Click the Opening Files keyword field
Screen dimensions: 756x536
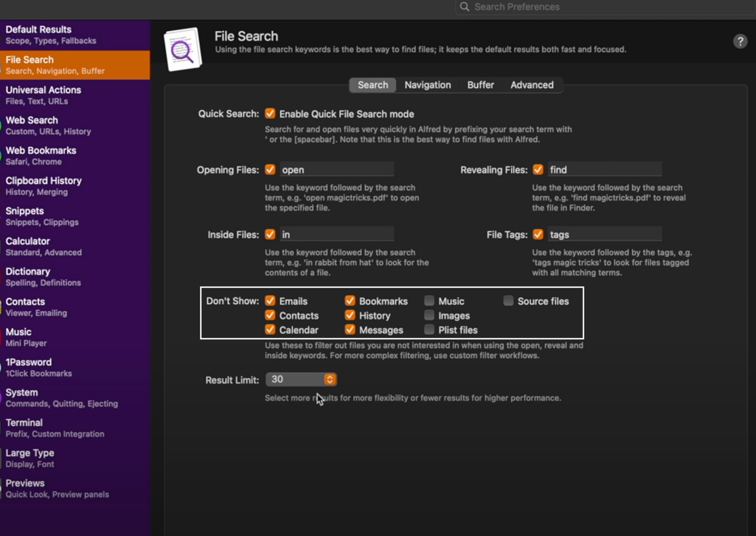[336, 170]
